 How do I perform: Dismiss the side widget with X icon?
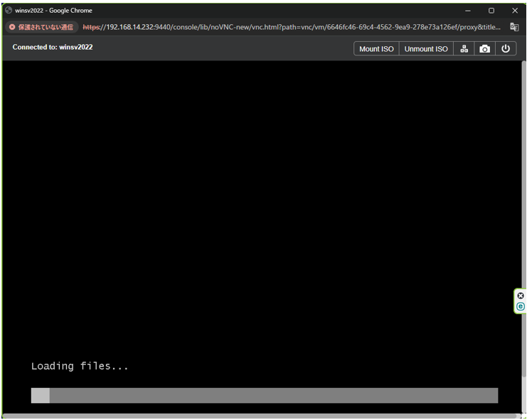521,296
